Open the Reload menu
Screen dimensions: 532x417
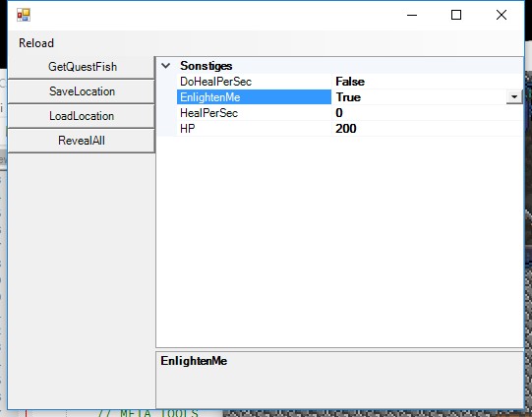coord(36,43)
